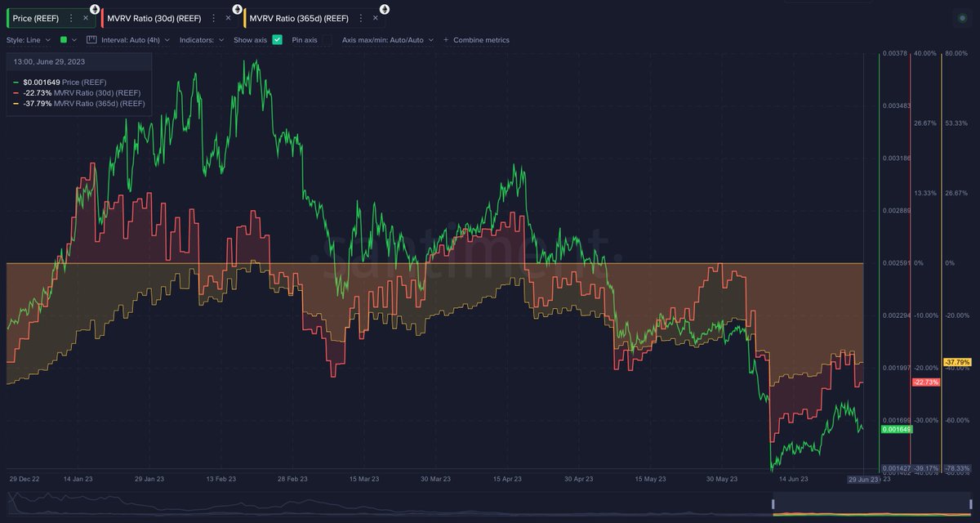Remove the Price (REEF) metric
This screenshot has width=980, height=523.
pyautogui.click(x=86, y=17)
